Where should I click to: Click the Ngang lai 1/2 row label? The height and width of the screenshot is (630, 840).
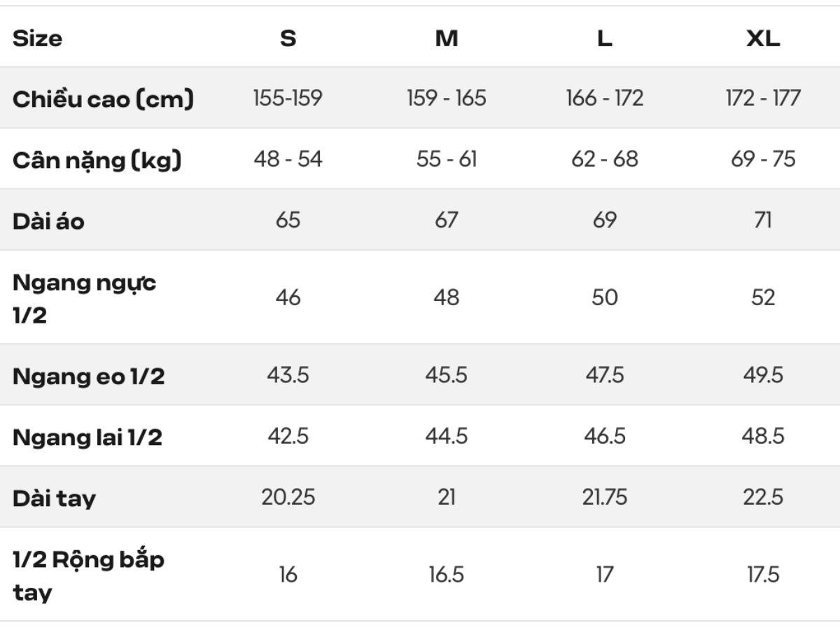87,437
